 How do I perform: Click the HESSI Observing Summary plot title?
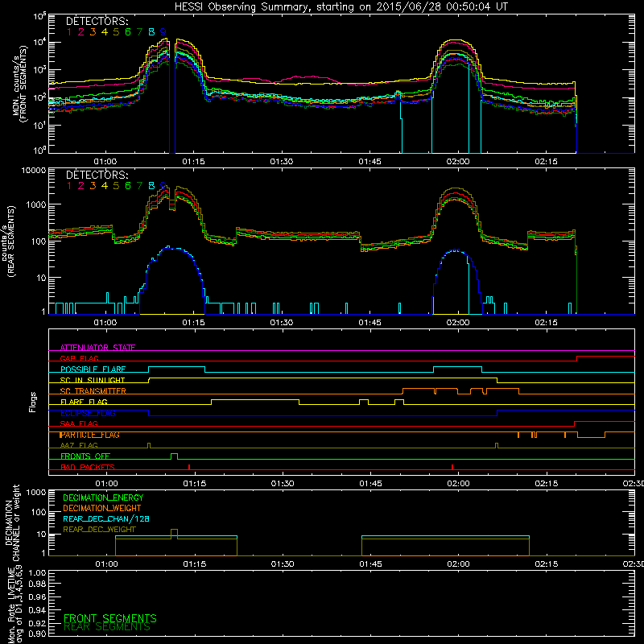pyautogui.click(x=341, y=6)
